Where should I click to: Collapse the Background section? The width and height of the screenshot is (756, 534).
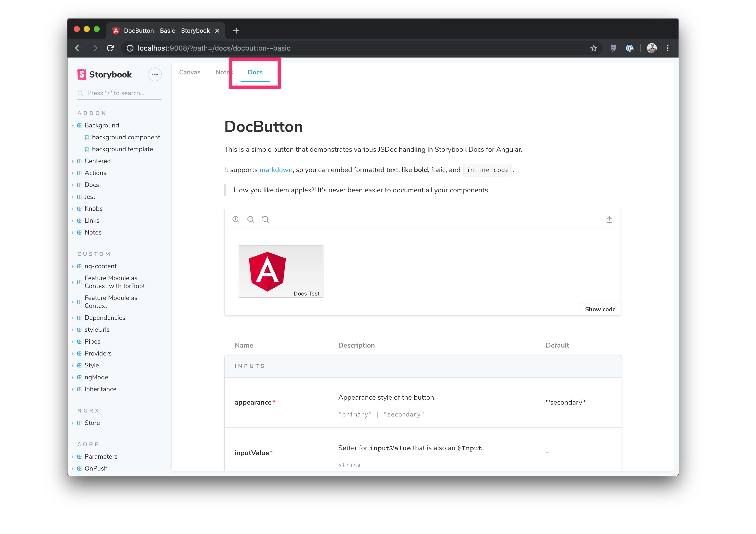pyautogui.click(x=73, y=125)
